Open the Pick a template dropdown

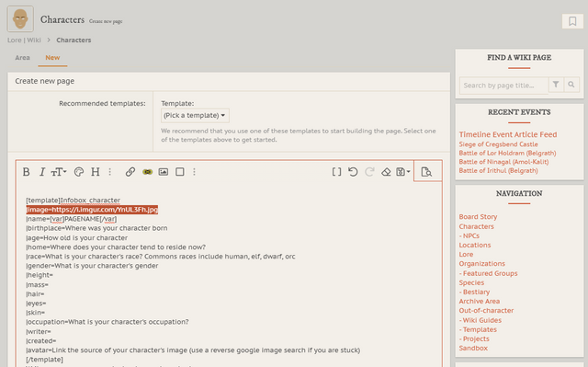pyautogui.click(x=195, y=116)
